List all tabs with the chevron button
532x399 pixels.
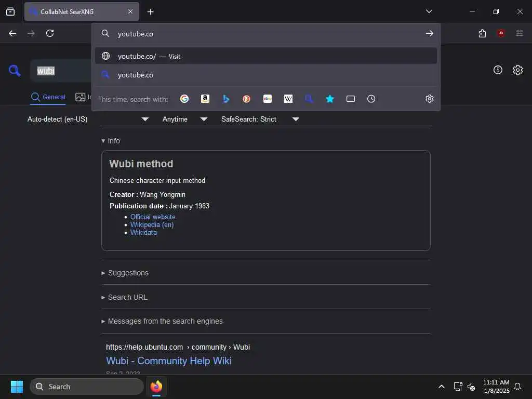coord(429,11)
